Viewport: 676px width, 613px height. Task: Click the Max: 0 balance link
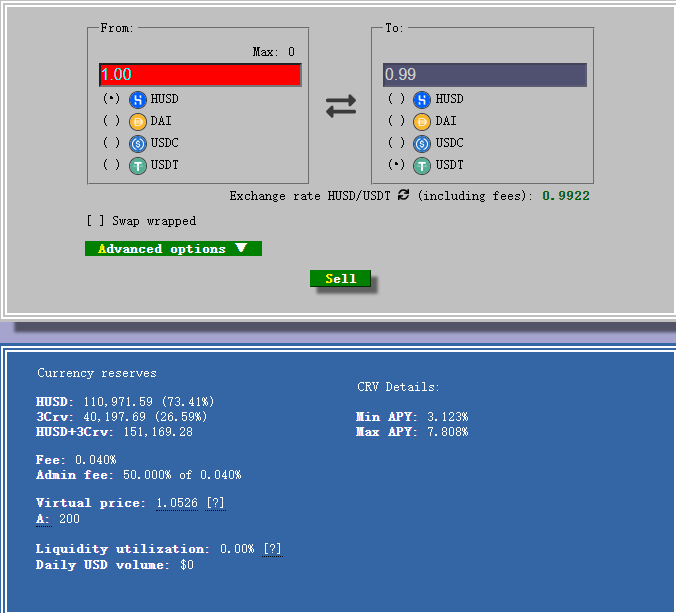point(274,52)
